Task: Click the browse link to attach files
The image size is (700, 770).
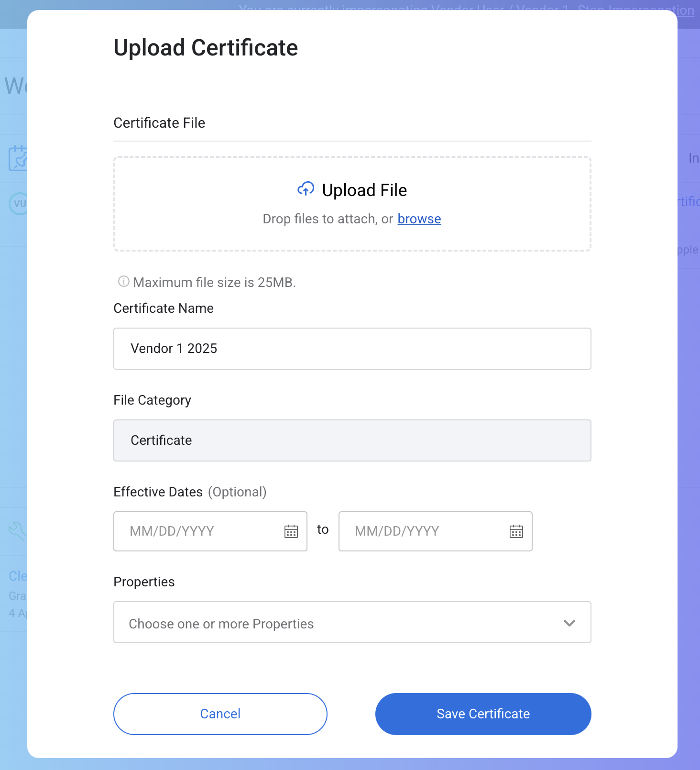Action: 419,219
